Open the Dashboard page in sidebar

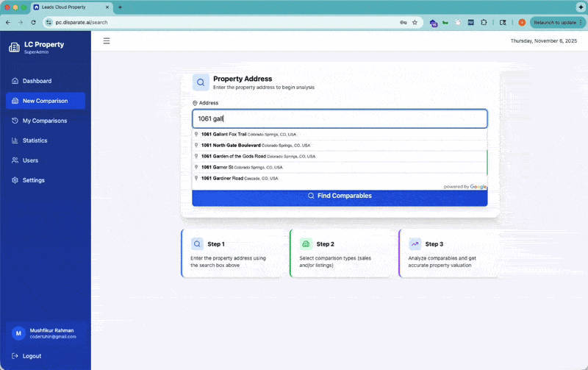(46, 81)
